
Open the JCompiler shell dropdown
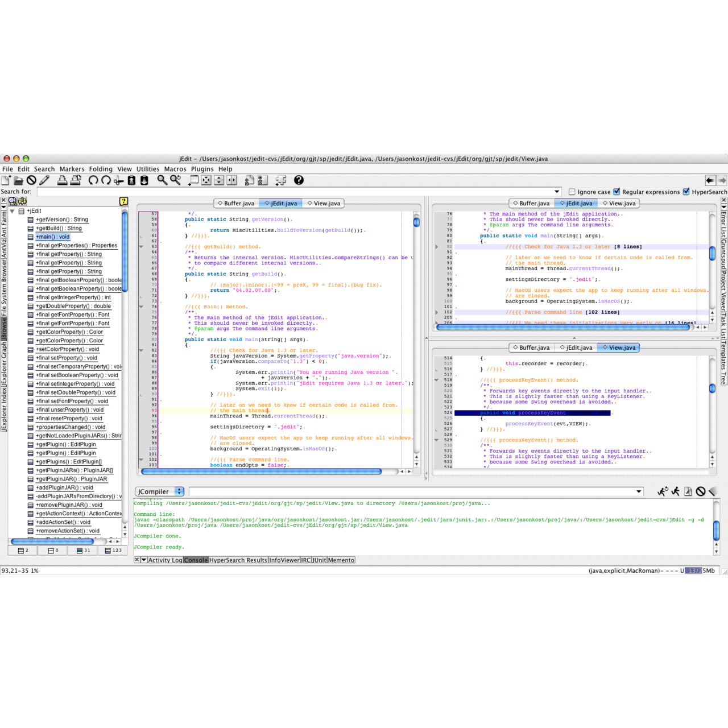point(179,491)
